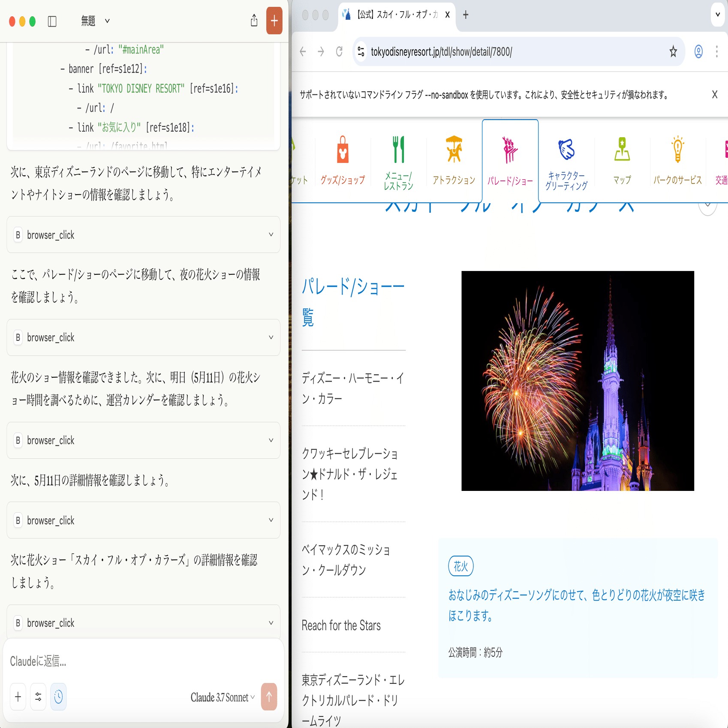The height and width of the screenshot is (728, 728).
Task: Open the マップ map pin icon
Action: [x=622, y=150]
